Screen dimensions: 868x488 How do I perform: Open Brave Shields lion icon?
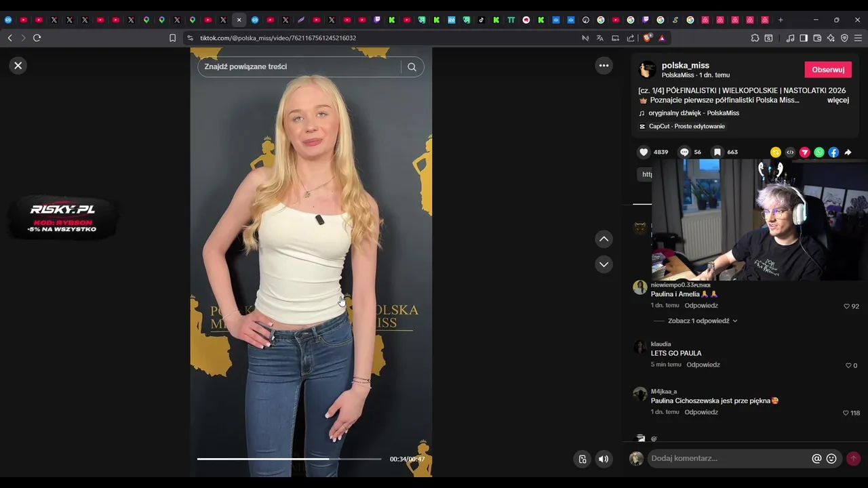[x=648, y=38]
